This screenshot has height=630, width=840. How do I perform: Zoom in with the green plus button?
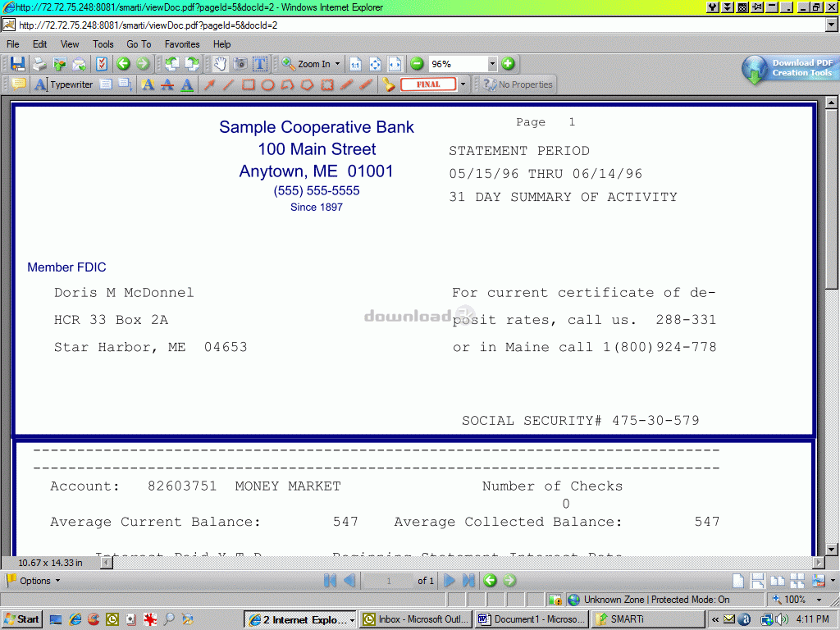coord(508,64)
